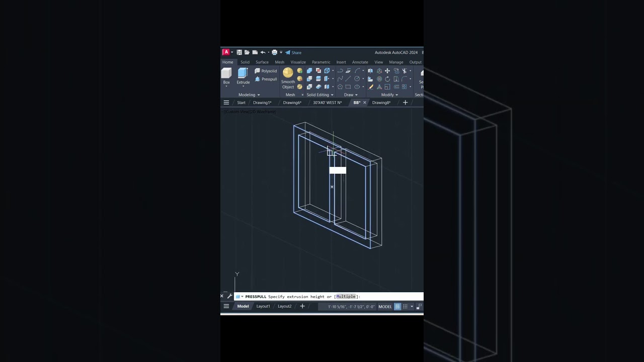This screenshot has height=362, width=644.
Task: Click the Erase tool icon
Action: click(x=371, y=86)
